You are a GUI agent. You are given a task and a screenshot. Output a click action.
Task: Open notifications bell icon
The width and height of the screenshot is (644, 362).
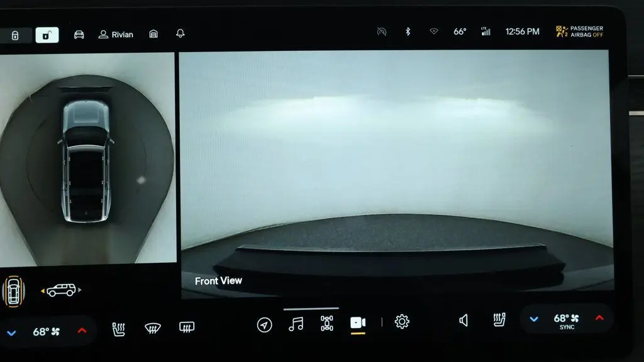coord(180,34)
